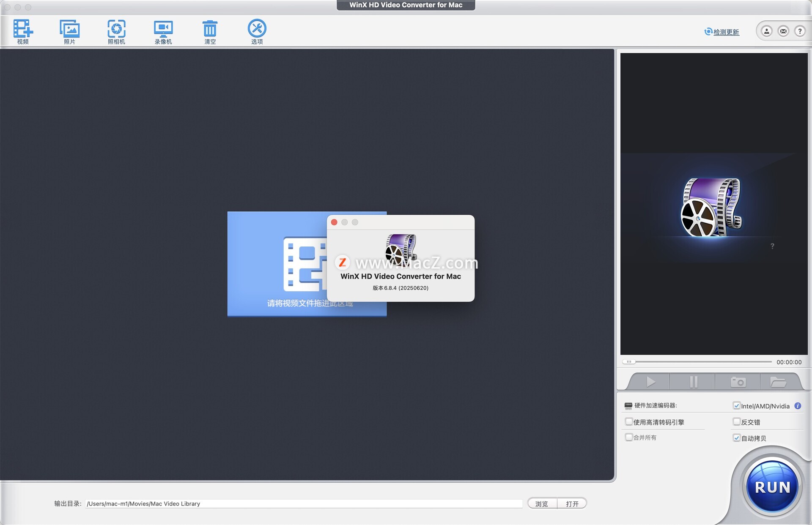The width and height of the screenshot is (812, 525).
Task: Click the large film reel logo in preview
Action: click(711, 208)
